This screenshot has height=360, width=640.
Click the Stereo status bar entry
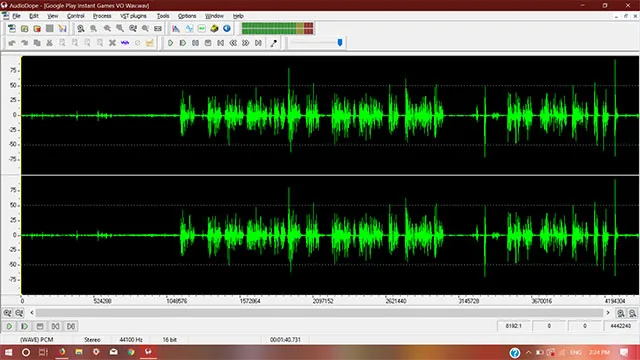point(92,340)
